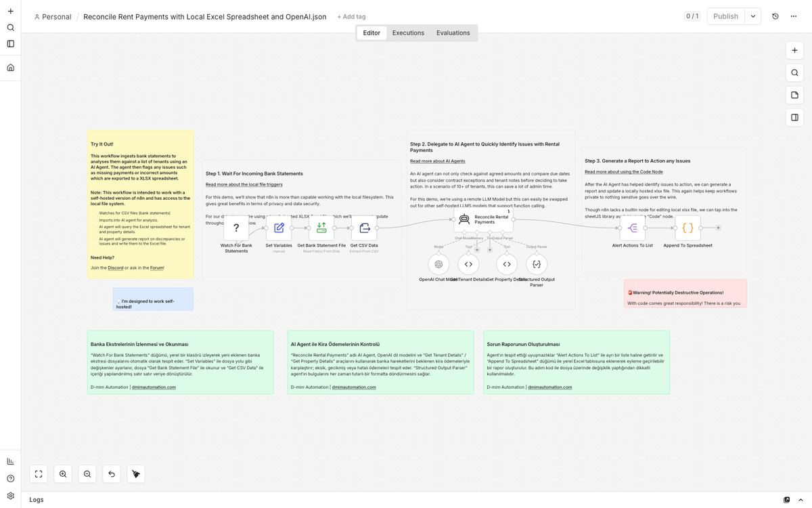Select the blue 'I'm designed to work self-hosted!' note

[x=153, y=299]
